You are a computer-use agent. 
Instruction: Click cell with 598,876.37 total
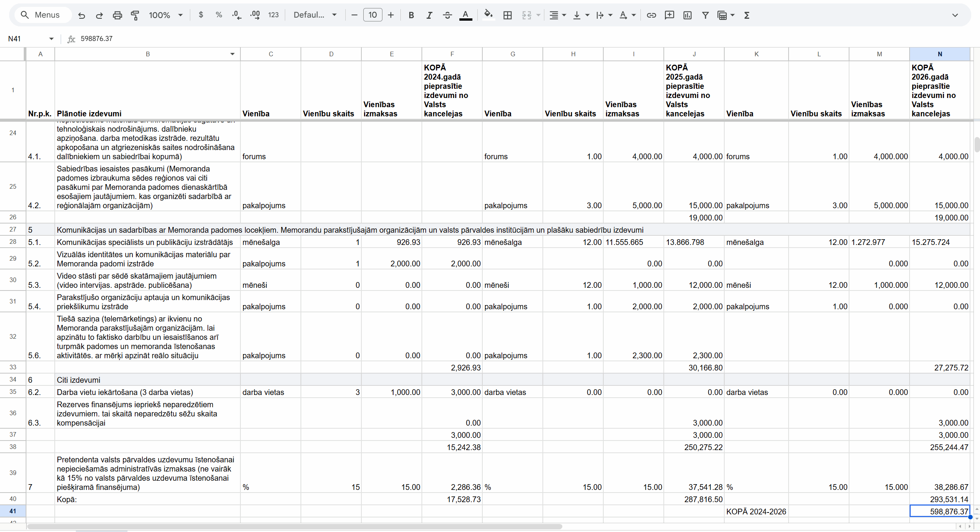[939, 511]
